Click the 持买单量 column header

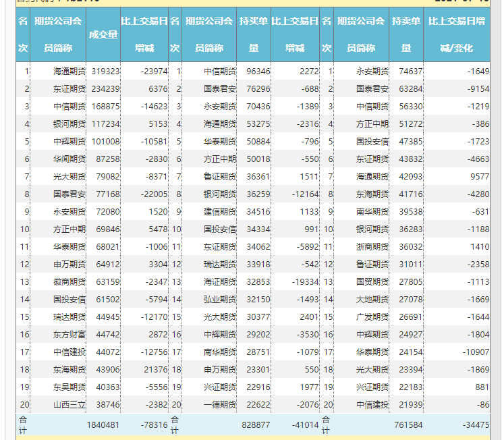[x=254, y=35]
